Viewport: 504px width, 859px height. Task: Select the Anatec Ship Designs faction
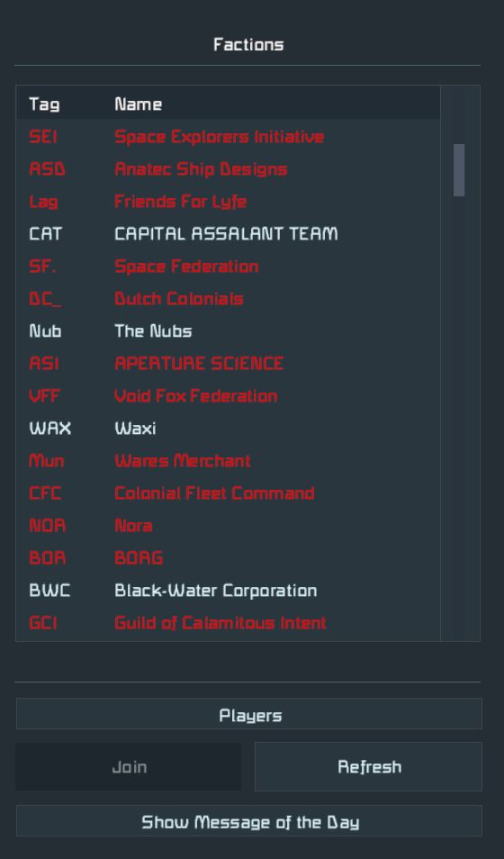coord(228,168)
